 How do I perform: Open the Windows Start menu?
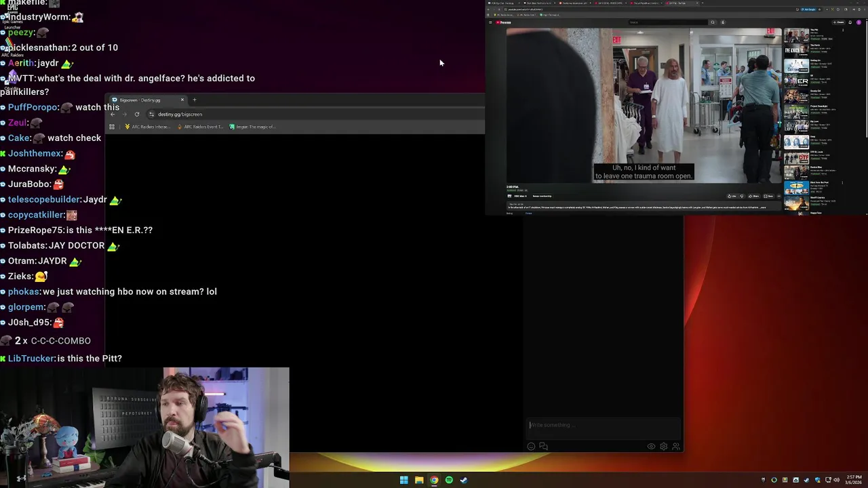tap(403, 480)
